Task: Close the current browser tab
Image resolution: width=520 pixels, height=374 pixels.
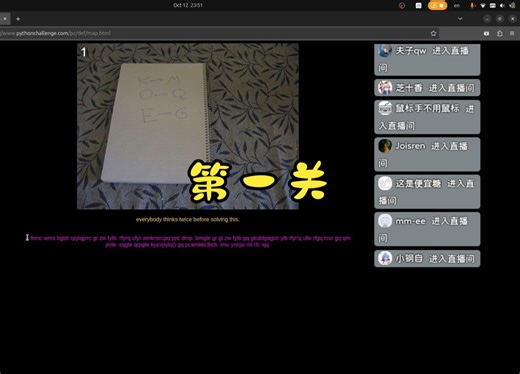Action: [x=5, y=19]
